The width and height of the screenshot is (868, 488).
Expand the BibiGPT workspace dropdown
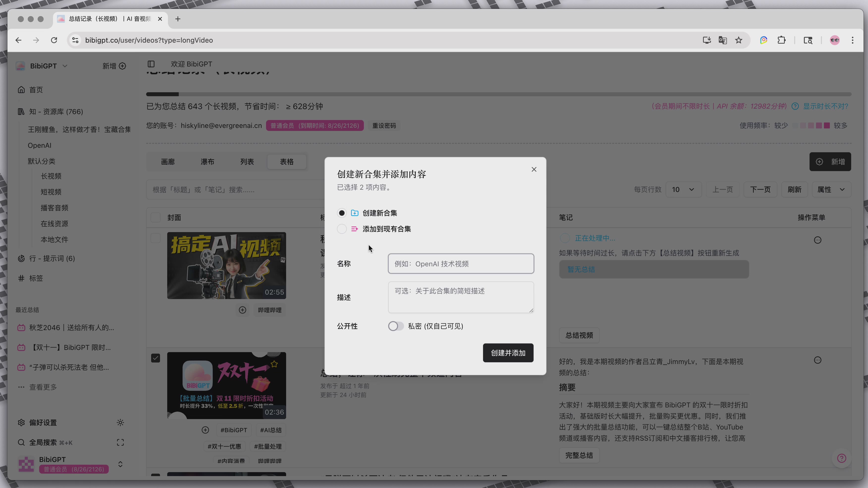65,66
